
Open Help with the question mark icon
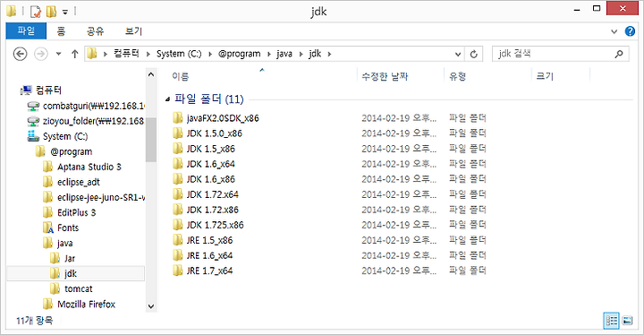point(630,30)
